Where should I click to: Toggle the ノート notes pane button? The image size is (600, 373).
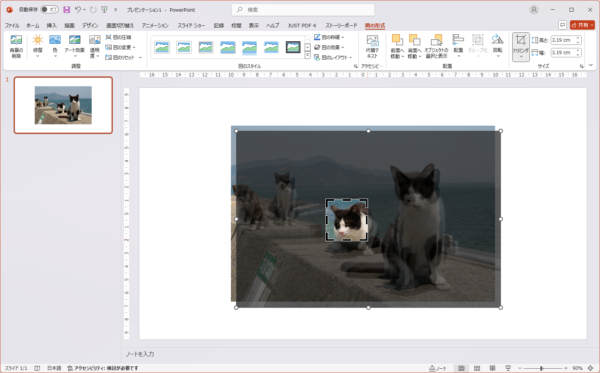[438, 368]
